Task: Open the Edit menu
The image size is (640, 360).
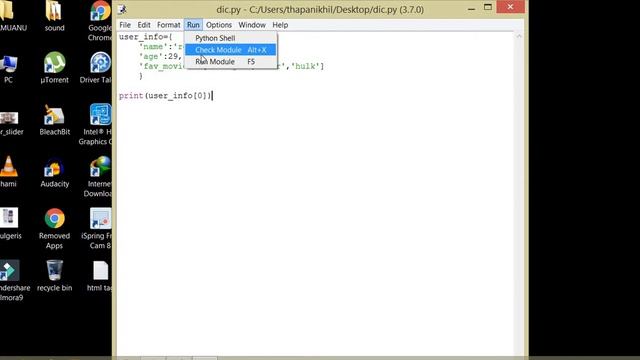Action: 144,25
